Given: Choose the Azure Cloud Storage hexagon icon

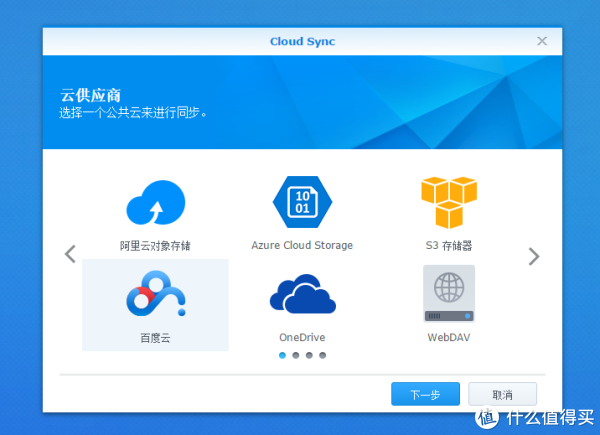Looking at the screenshot, I should [301, 202].
